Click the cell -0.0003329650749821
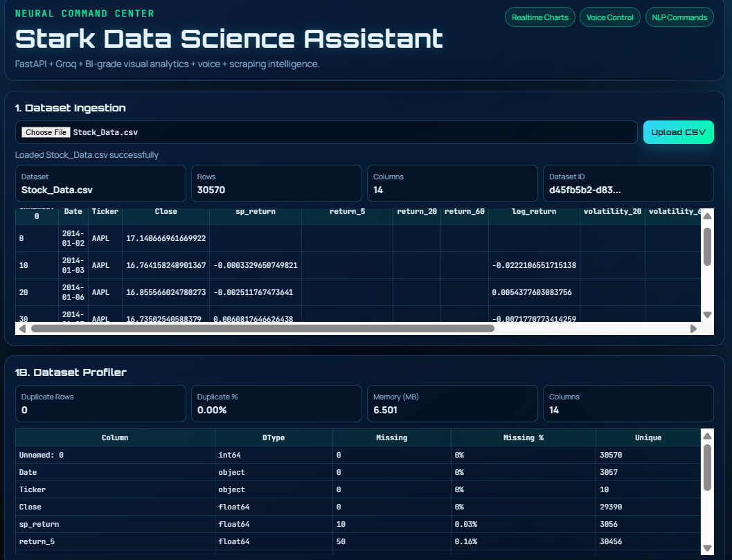The image size is (732, 560). click(x=256, y=266)
